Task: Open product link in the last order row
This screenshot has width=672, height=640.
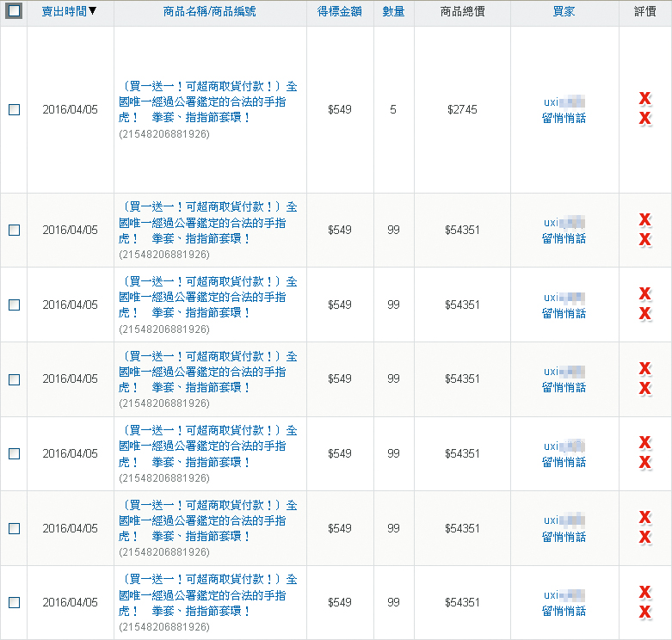Action: [x=208, y=595]
